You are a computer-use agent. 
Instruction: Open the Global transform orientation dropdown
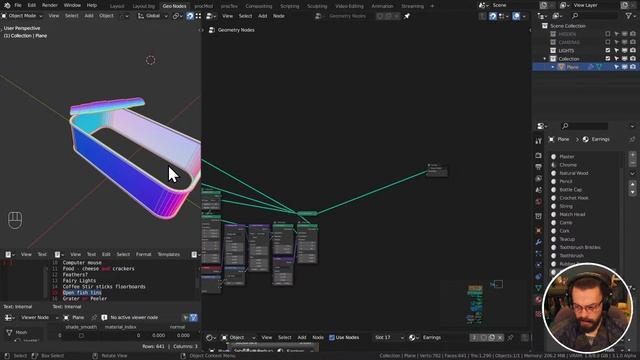coord(153,16)
